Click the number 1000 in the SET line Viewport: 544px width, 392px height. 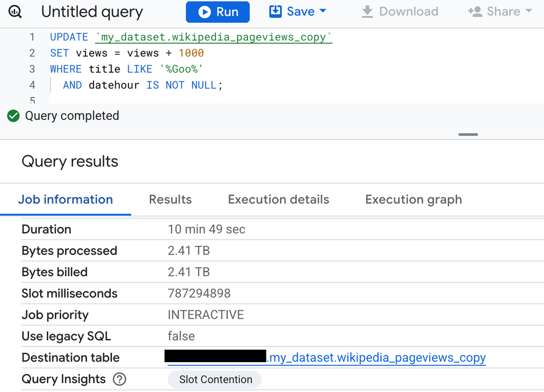[x=191, y=53]
